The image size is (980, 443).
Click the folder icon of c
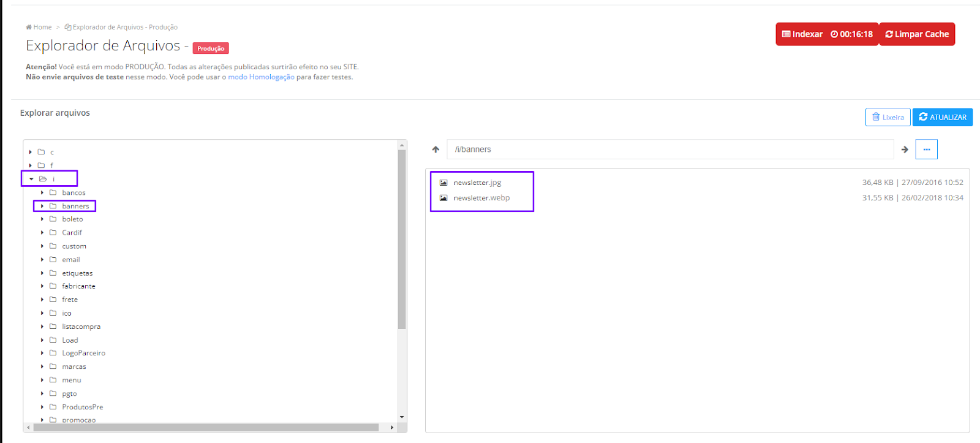(41, 152)
